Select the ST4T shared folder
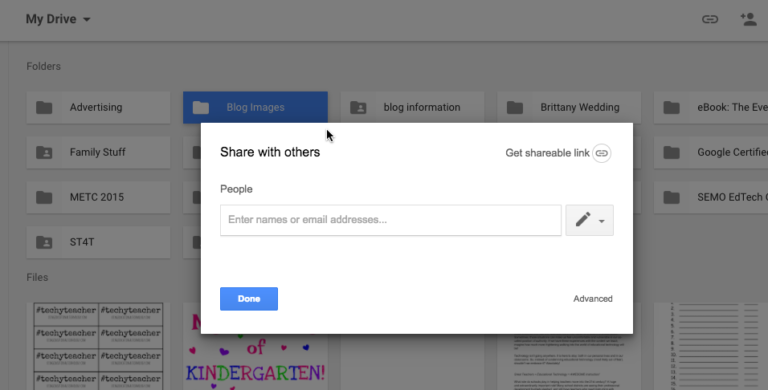768x390 pixels. click(x=98, y=243)
